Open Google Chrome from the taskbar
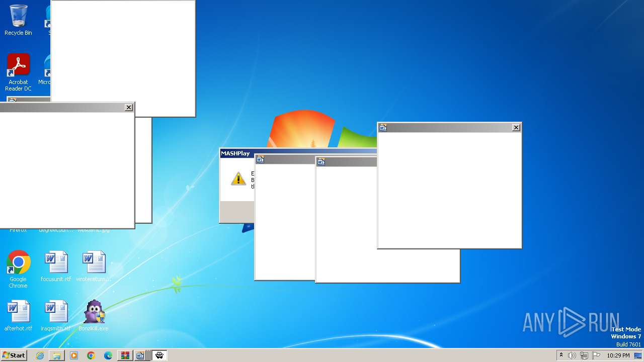The image size is (644, 362). [91, 355]
